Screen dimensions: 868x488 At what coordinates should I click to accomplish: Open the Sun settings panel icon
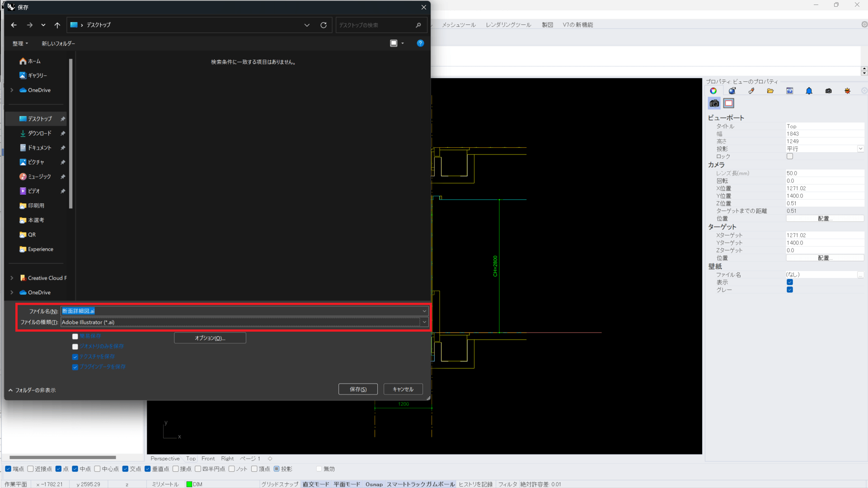847,91
